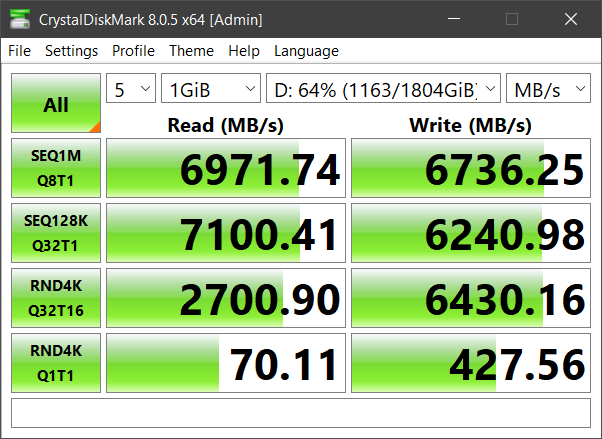Run all benchmarks with the All button
Image resolution: width=602 pixels, height=439 pixels.
coord(56,103)
